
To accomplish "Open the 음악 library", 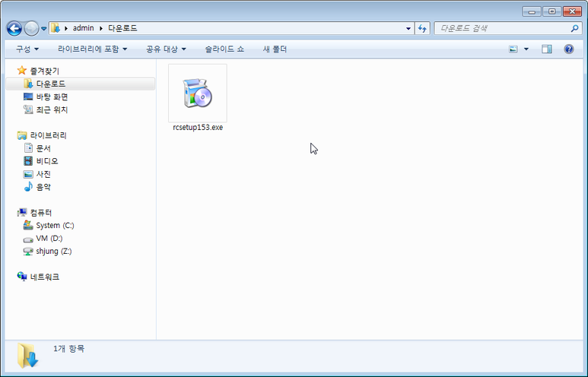I will tap(43, 187).
